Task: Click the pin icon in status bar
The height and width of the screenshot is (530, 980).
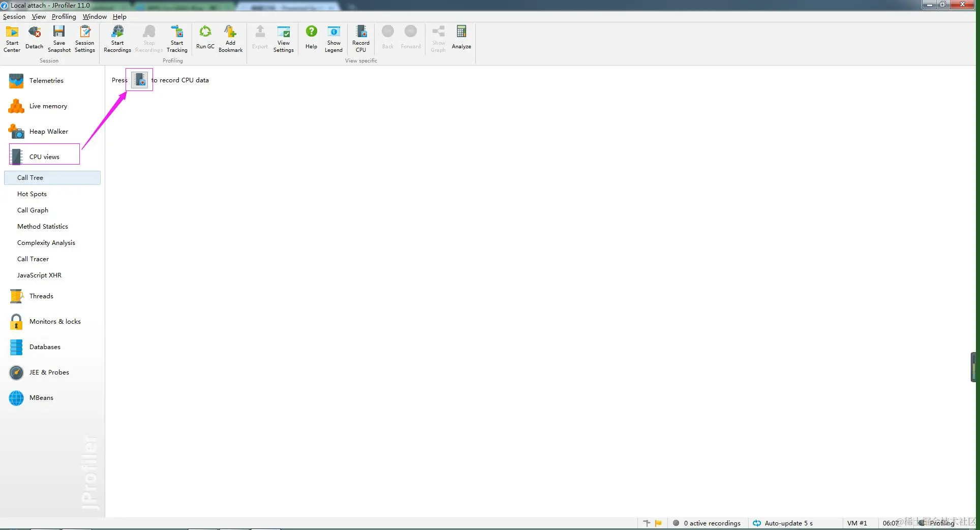Action: tap(647, 523)
